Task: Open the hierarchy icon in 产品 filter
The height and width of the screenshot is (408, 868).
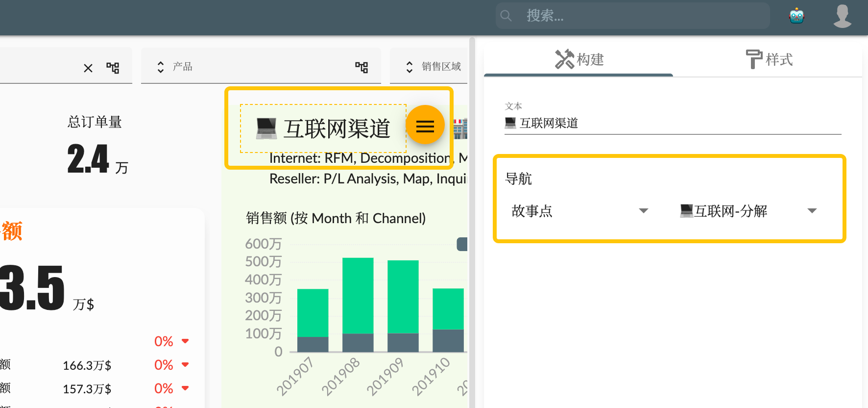Action: [x=362, y=67]
